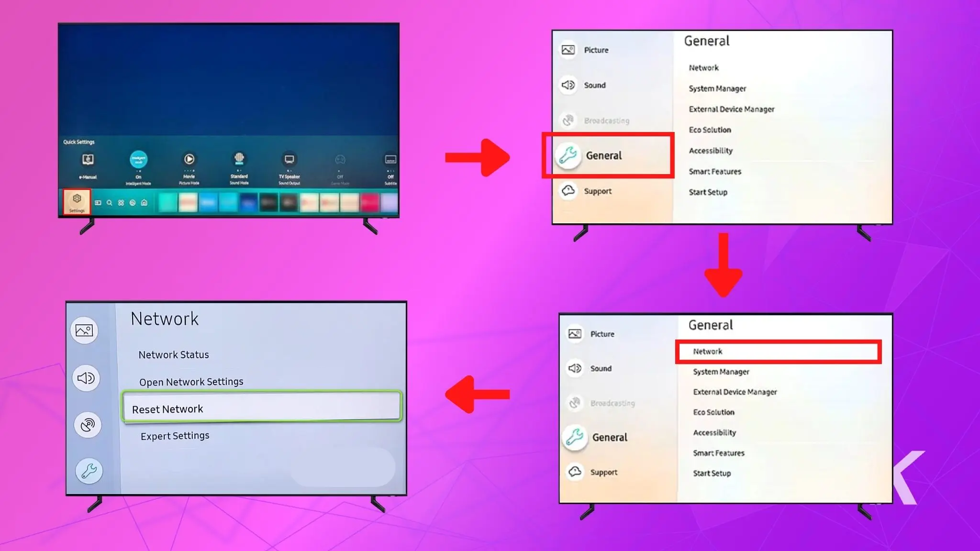Expand Open Network Settings option
This screenshot has height=551, width=980.
191,382
